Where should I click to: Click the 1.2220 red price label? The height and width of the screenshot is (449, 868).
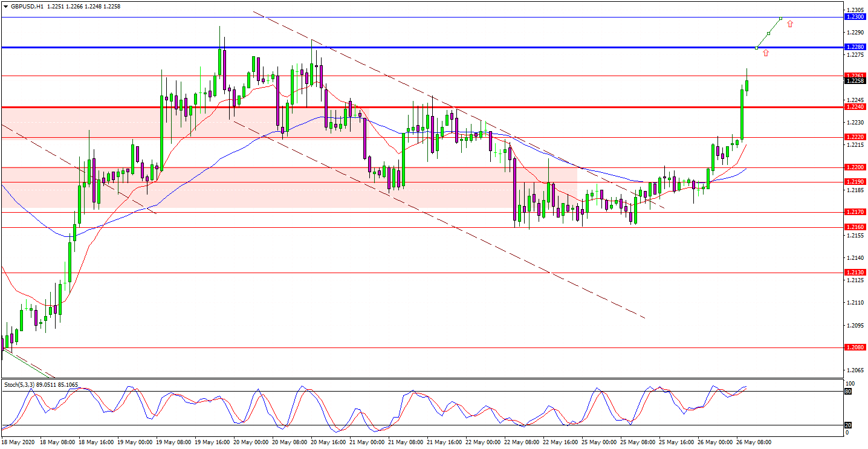click(855, 137)
